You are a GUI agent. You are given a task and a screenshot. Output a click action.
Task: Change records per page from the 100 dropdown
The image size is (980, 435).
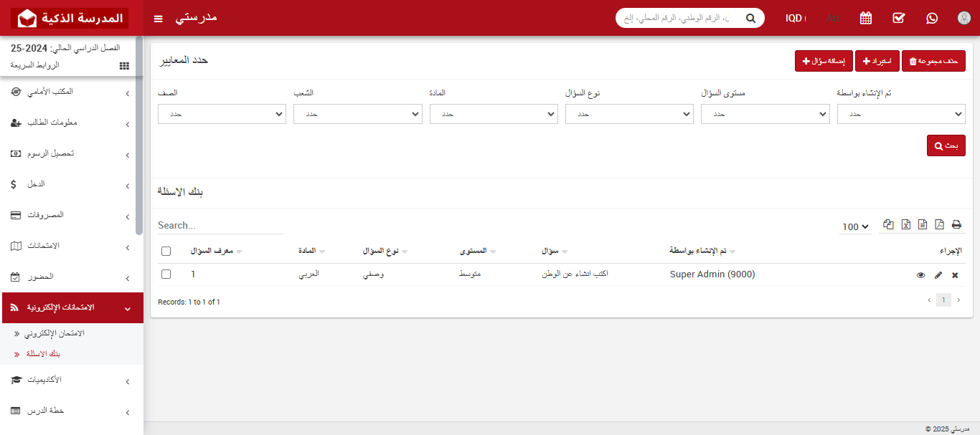click(x=854, y=226)
